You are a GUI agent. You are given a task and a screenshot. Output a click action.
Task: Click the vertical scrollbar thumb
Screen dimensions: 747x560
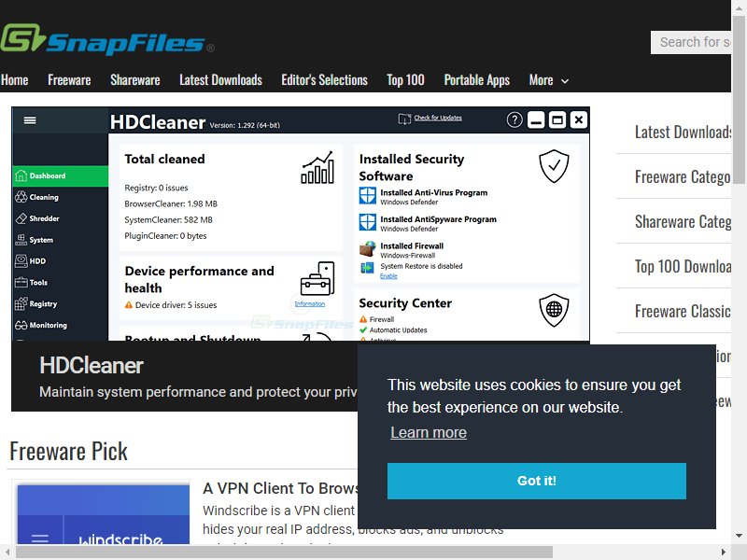pos(739,99)
